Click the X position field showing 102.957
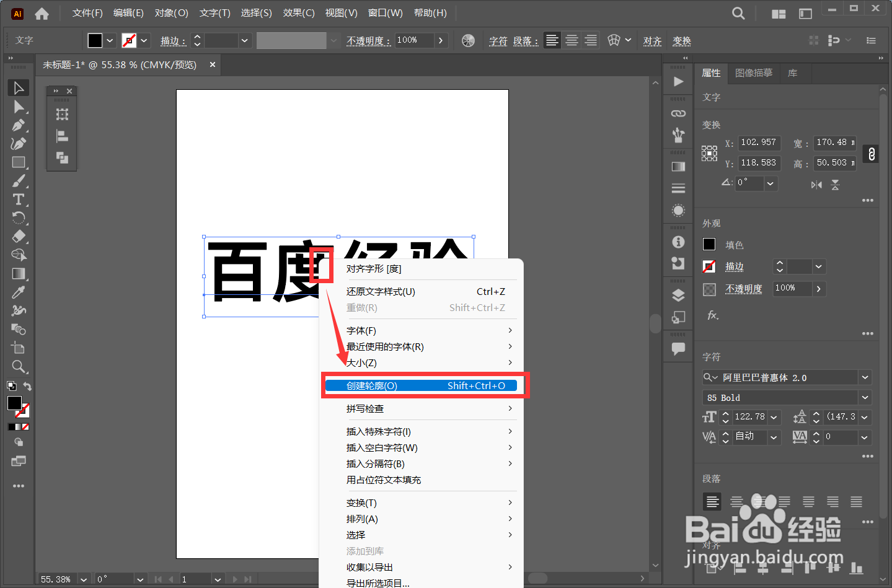The image size is (892, 588). tap(759, 143)
